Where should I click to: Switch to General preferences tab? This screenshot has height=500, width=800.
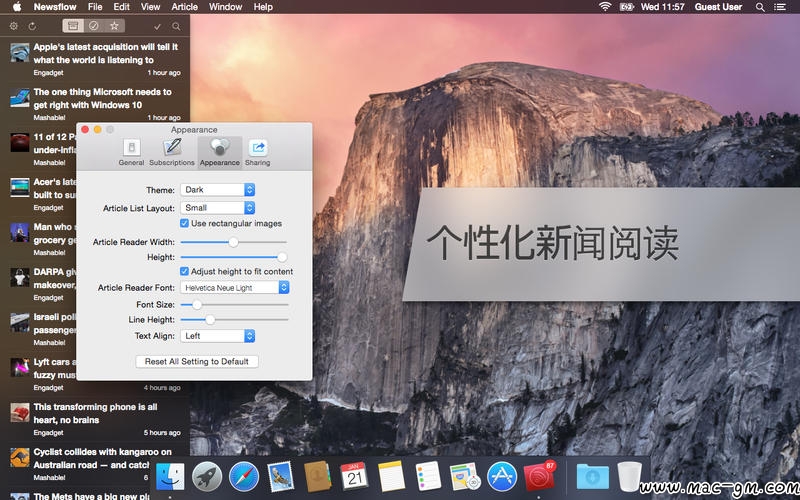[x=131, y=153]
